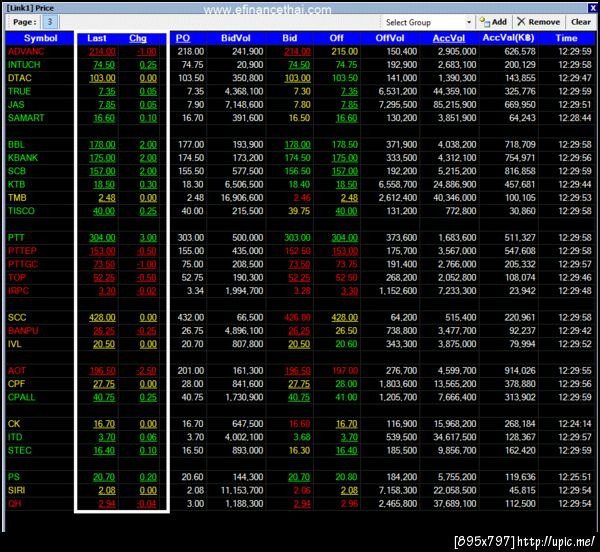Click the Chg column header

pos(138,38)
